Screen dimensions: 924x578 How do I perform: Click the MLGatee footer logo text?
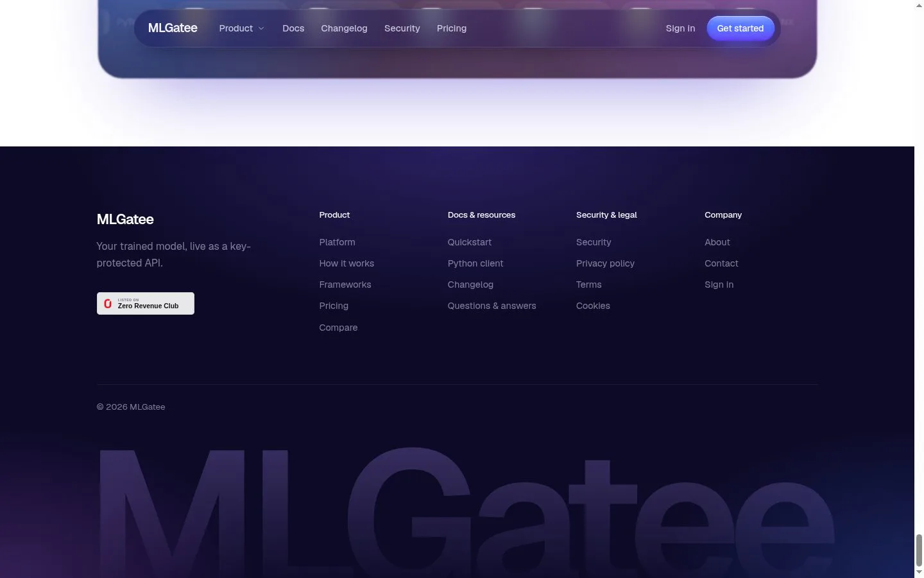point(125,220)
